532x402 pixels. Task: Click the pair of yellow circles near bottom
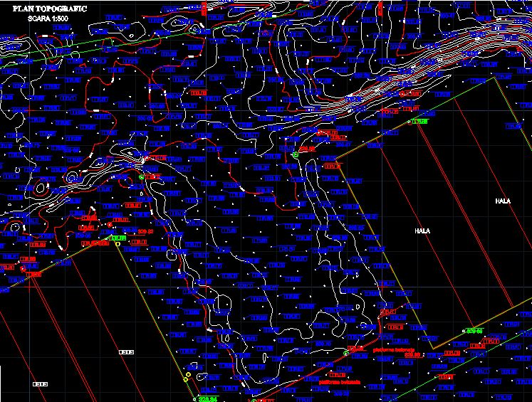(x=188, y=376)
